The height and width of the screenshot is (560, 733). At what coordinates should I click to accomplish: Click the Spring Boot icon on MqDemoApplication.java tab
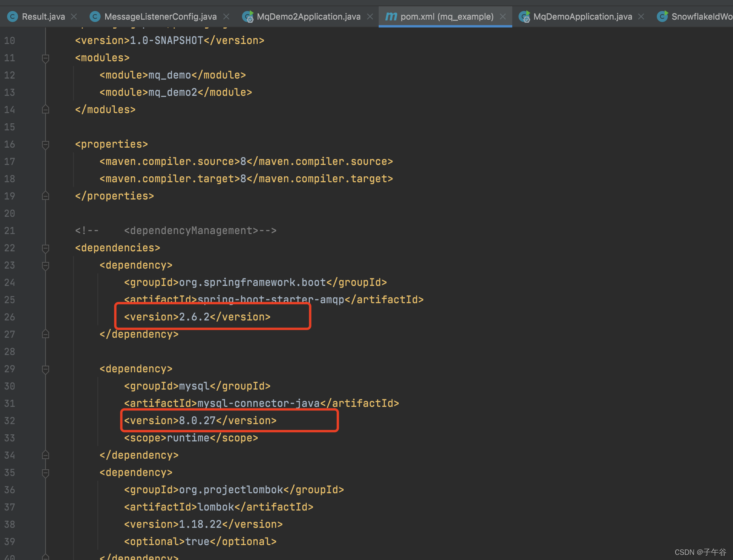tap(524, 16)
